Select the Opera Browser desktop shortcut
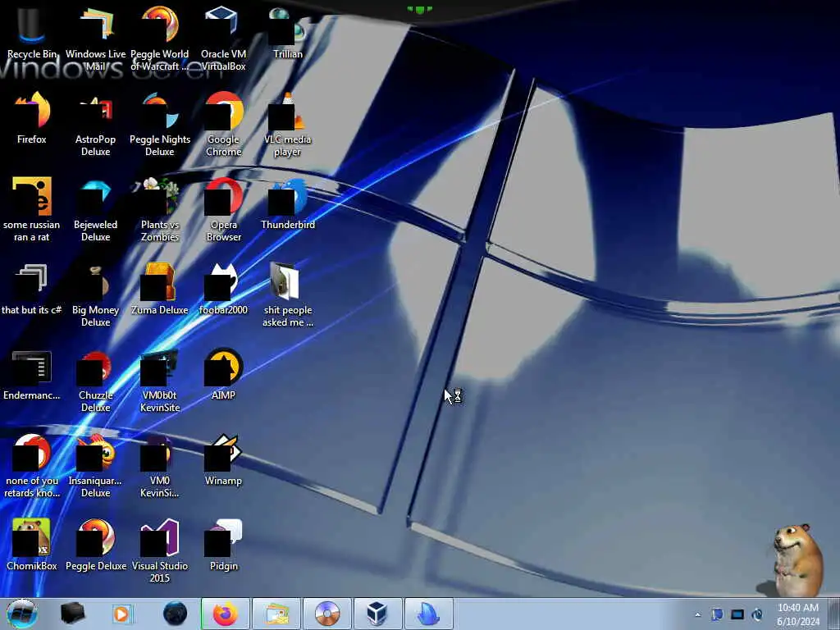The width and height of the screenshot is (840, 630). 223,209
